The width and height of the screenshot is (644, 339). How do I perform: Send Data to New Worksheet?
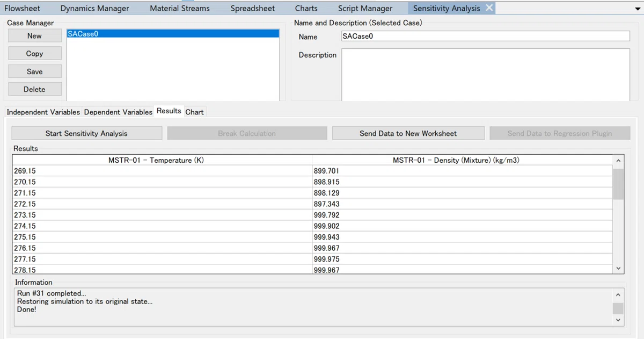pyautogui.click(x=408, y=133)
